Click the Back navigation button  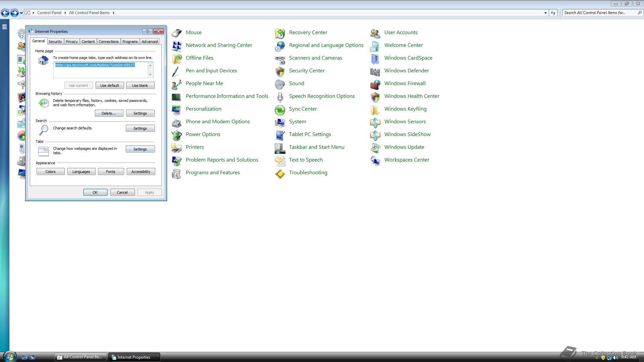click(x=5, y=13)
